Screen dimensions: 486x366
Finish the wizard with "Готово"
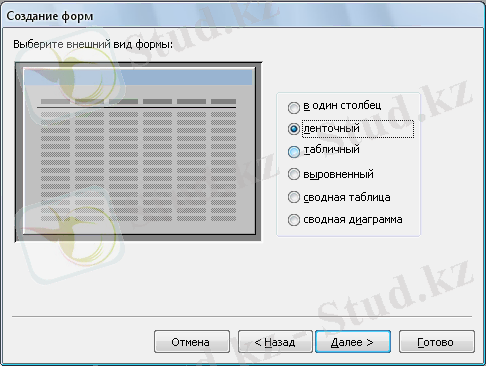point(436,342)
